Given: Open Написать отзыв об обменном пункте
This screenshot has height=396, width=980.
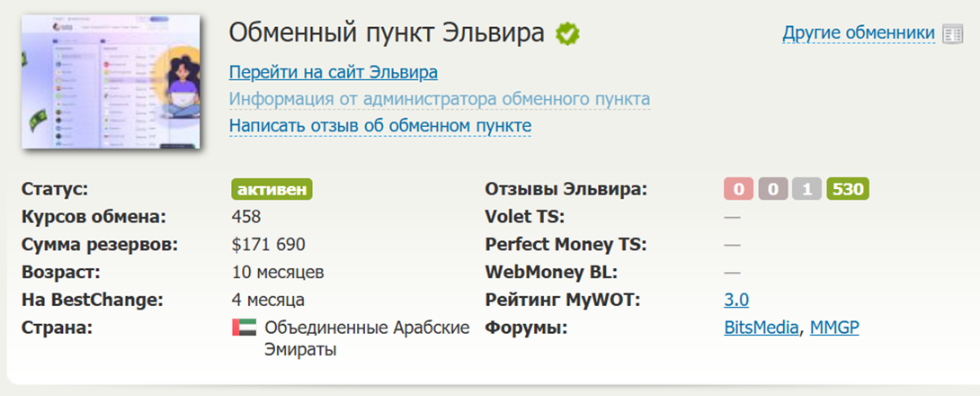Looking at the screenshot, I should [379, 126].
